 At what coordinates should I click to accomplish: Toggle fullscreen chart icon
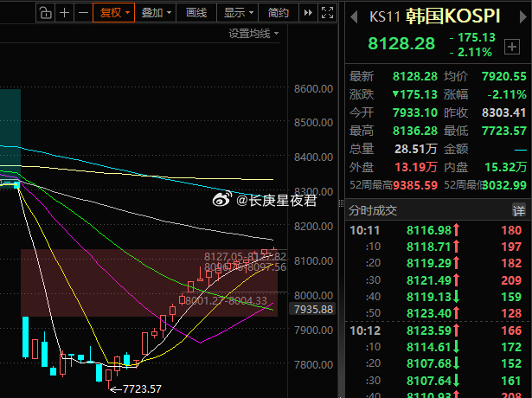[327, 13]
